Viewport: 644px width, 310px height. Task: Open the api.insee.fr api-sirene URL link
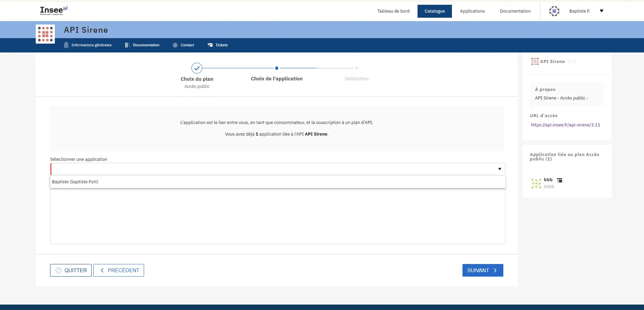tap(565, 125)
